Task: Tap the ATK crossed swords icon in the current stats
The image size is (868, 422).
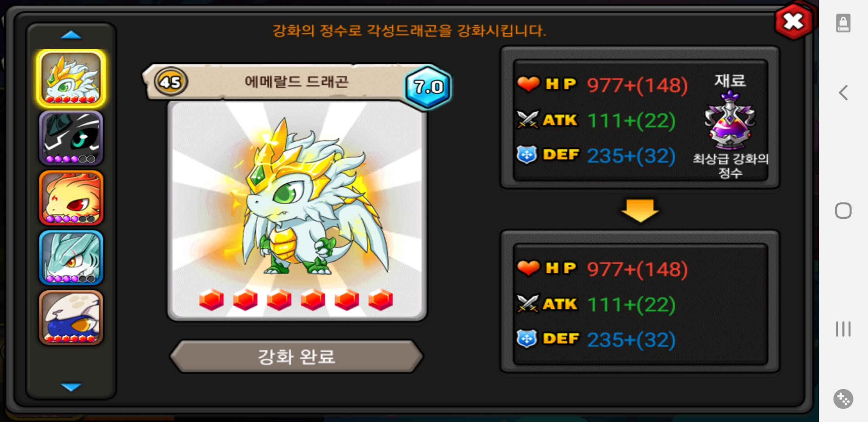Action: point(528,120)
